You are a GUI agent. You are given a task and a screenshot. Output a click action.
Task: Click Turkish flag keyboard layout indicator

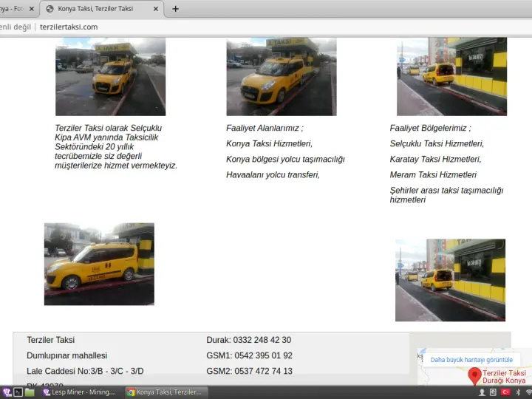pyautogui.click(x=505, y=392)
